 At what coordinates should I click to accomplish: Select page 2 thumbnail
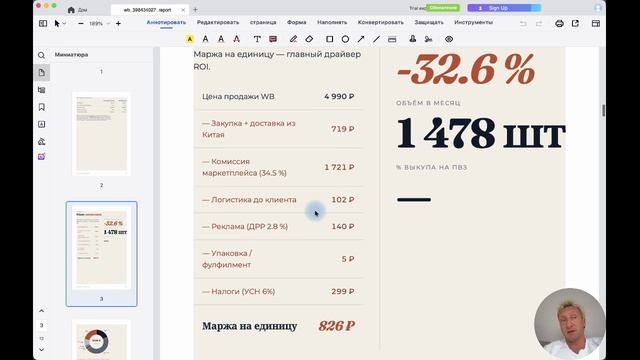(101, 133)
